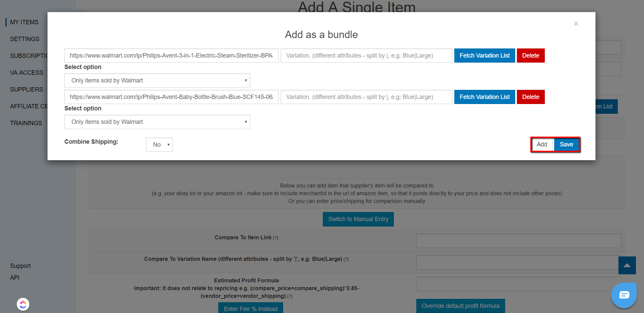
Task: Open VA ACCESS in sidebar
Action: coord(27,73)
